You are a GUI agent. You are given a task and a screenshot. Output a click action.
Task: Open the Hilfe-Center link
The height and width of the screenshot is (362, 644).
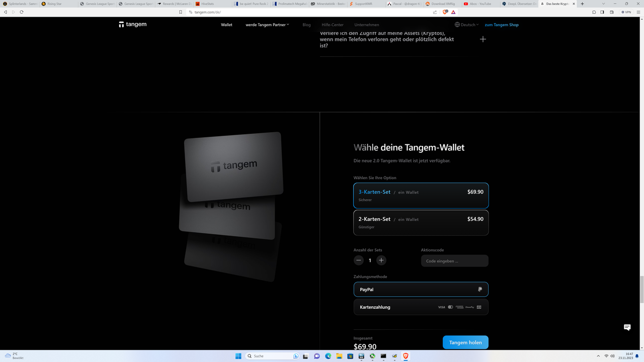[333, 25]
